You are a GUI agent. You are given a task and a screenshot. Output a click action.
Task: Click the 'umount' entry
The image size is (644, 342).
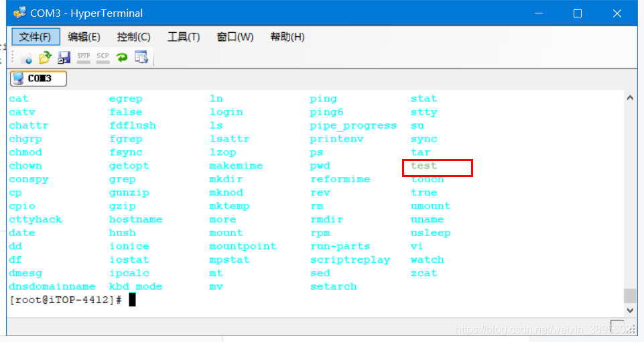click(x=430, y=206)
